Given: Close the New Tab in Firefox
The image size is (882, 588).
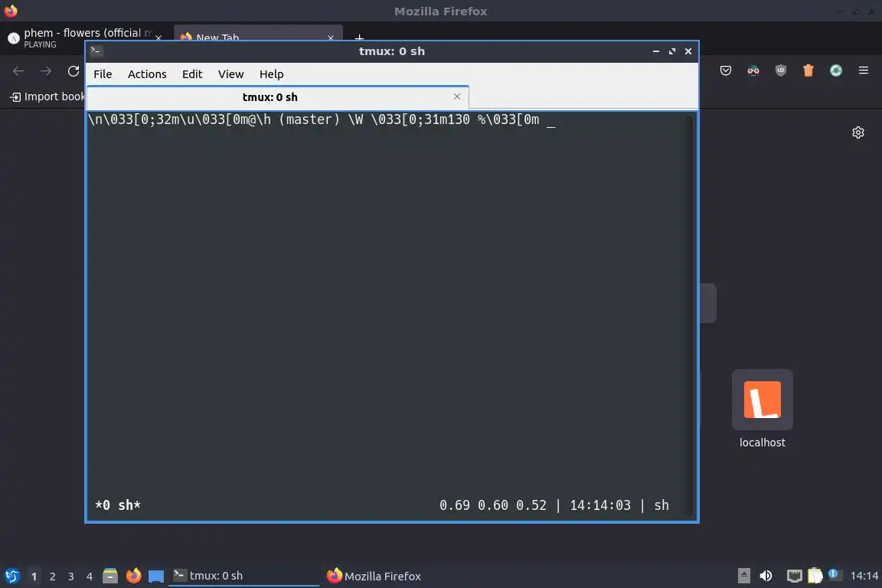Looking at the screenshot, I should point(331,38).
